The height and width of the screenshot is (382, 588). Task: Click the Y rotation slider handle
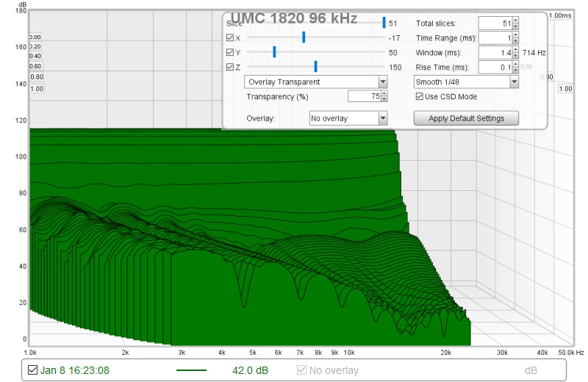point(274,51)
